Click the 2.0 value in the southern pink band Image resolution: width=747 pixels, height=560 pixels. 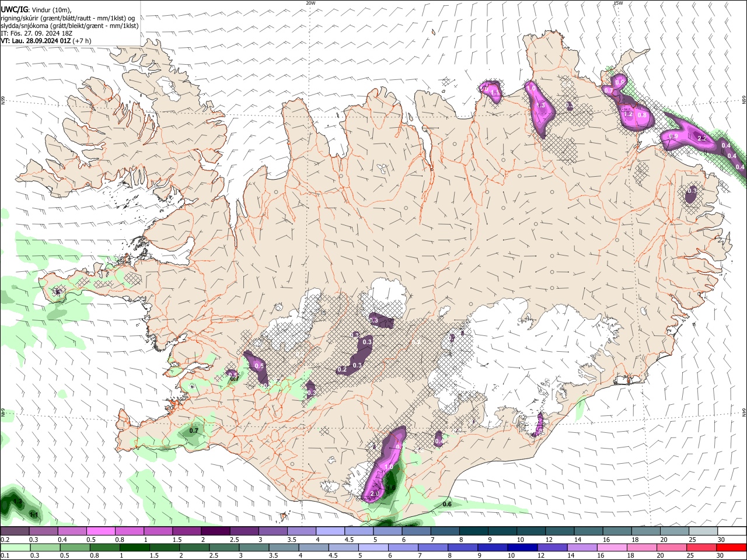(375, 494)
